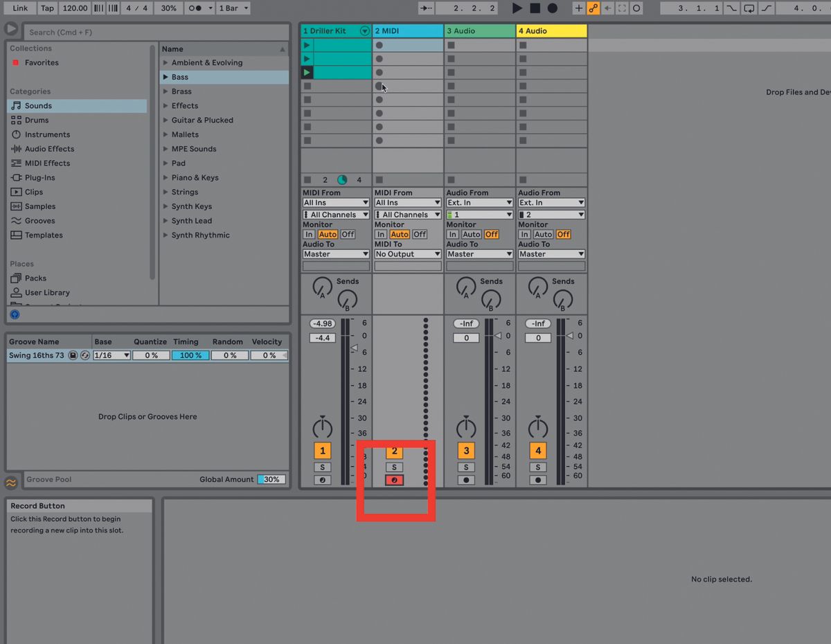Image resolution: width=831 pixels, height=644 pixels.
Task: Open groove Base 1/16 dropdown
Action: (x=111, y=355)
